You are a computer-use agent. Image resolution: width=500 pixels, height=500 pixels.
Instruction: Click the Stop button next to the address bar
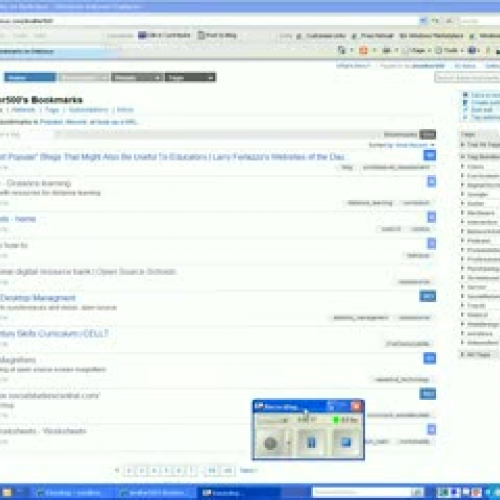[449, 21]
